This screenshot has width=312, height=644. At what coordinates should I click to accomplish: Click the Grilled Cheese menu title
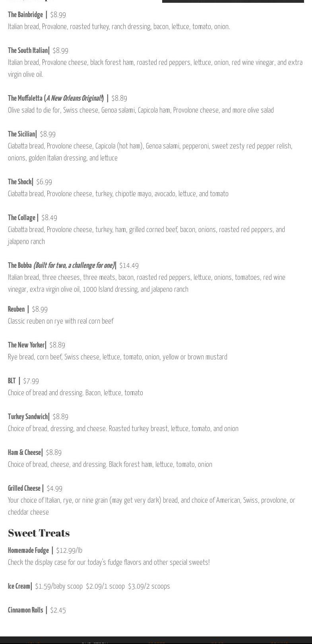point(25,488)
